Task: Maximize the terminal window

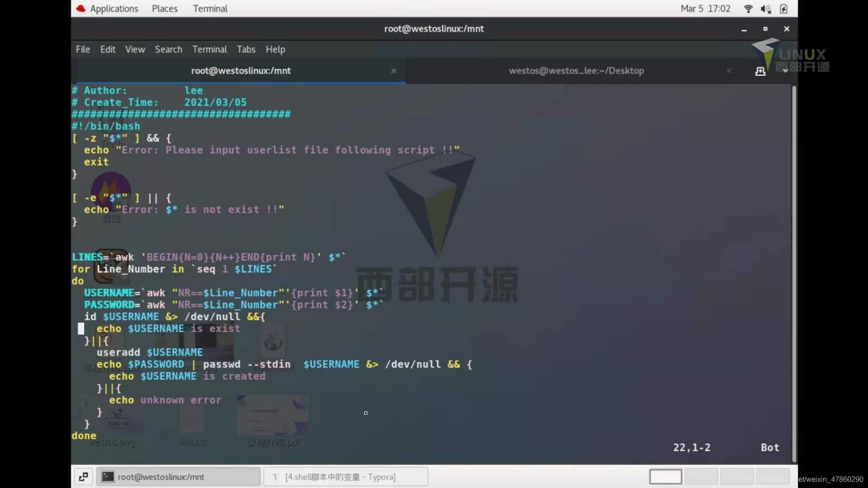Action: tap(766, 29)
